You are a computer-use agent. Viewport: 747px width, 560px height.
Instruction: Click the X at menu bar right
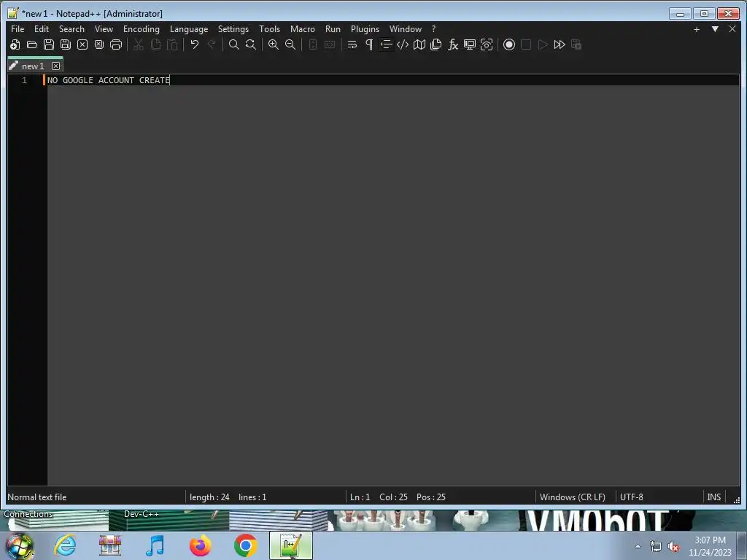[732, 29]
